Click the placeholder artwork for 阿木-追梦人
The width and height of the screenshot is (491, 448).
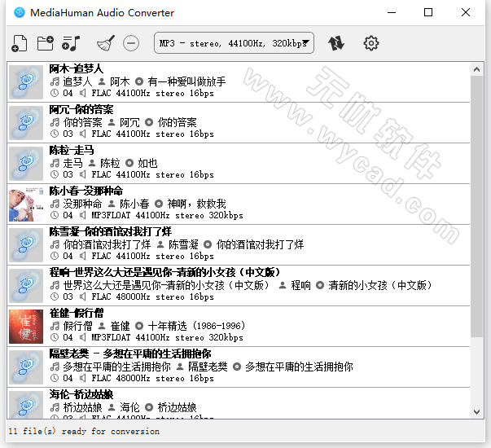tap(26, 82)
